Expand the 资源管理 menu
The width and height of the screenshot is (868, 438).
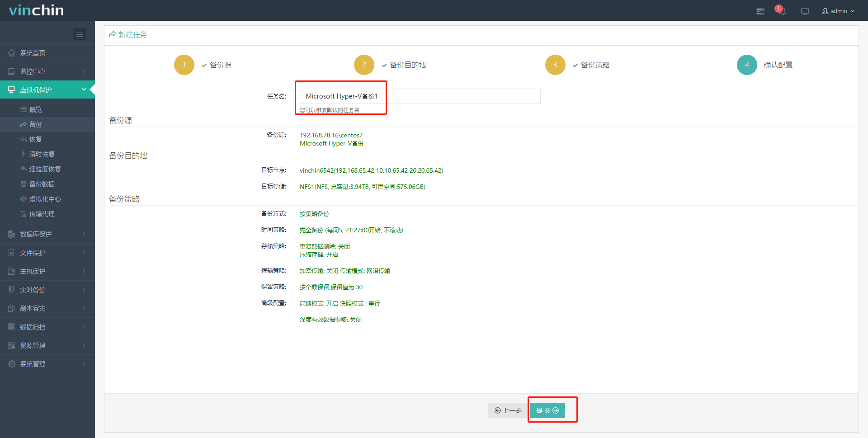(x=47, y=345)
